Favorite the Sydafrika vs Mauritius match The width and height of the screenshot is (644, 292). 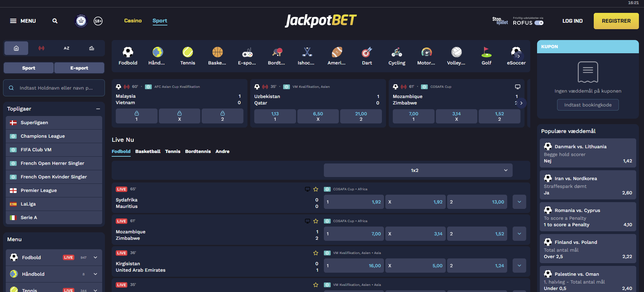click(316, 189)
